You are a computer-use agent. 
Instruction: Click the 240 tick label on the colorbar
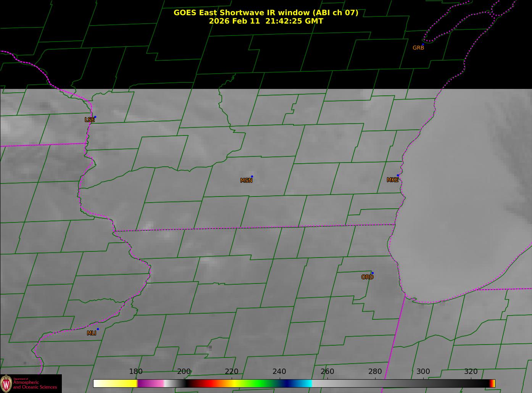(x=279, y=372)
